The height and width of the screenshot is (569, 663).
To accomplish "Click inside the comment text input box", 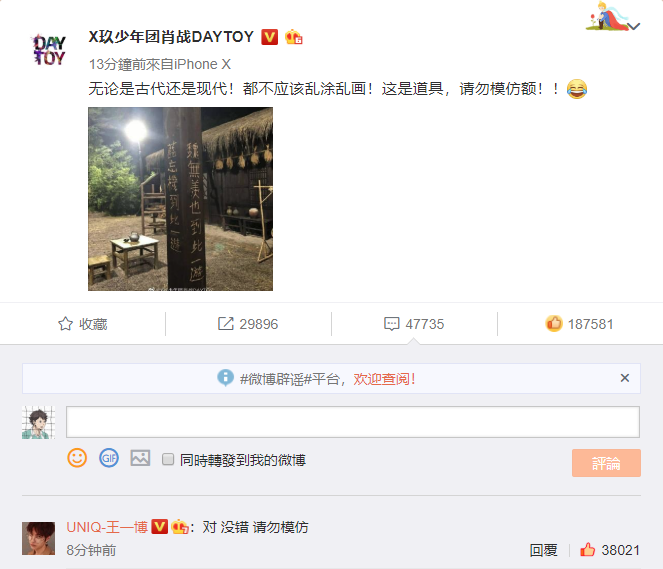I will 353,422.
